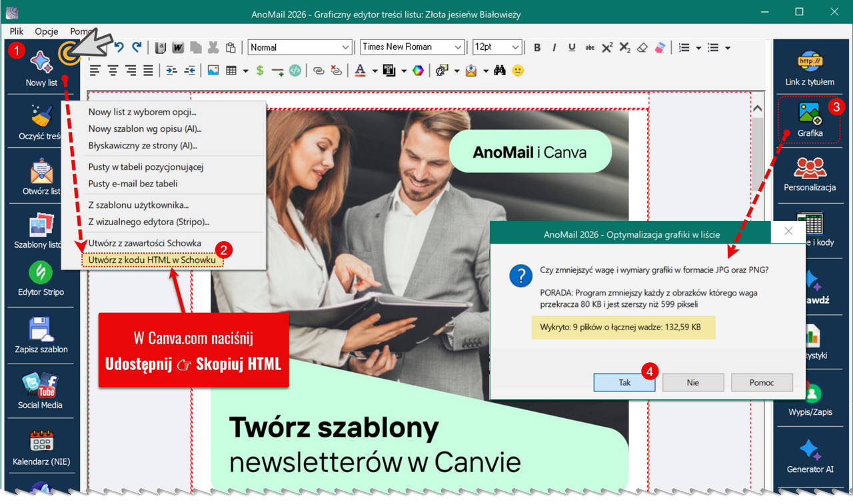Insert an image using the picture icon
Viewport: 853px width, 504px height.
pos(213,70)
